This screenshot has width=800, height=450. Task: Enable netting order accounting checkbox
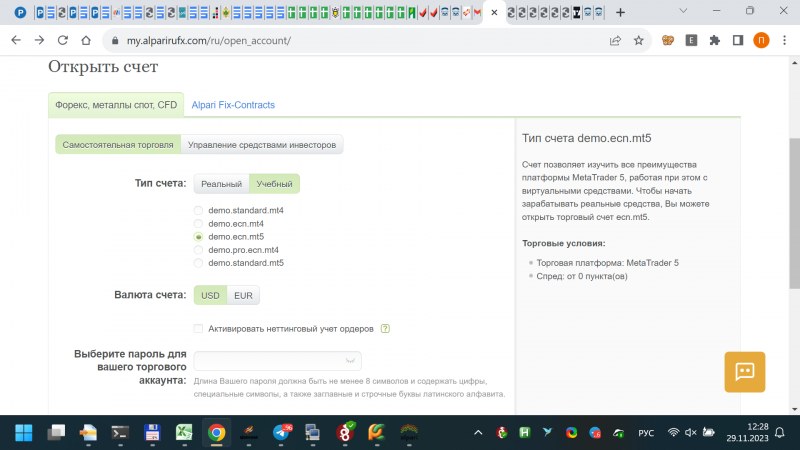(x=198, y=329)
